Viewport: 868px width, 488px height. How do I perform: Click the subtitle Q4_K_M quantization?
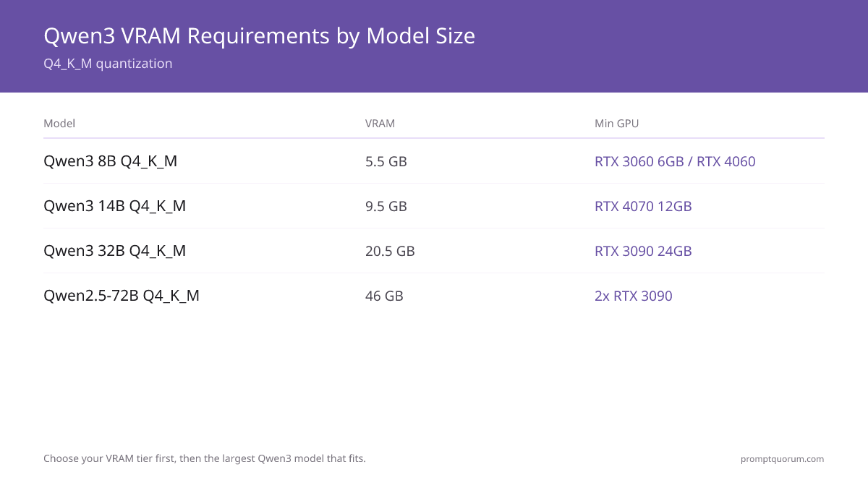pos(108,64)
